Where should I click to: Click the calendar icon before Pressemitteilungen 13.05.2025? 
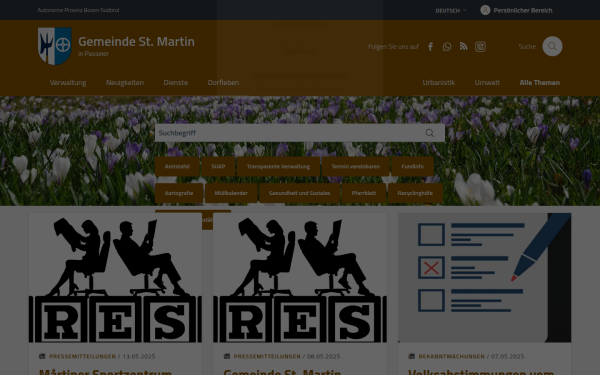[42, 356]
